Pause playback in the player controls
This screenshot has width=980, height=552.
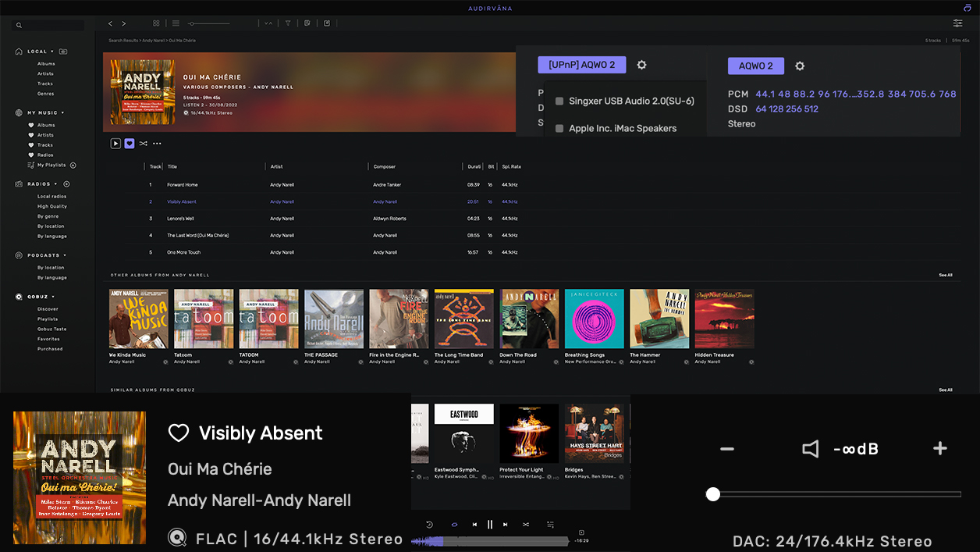pyautogui.click(x=490, y=525)
